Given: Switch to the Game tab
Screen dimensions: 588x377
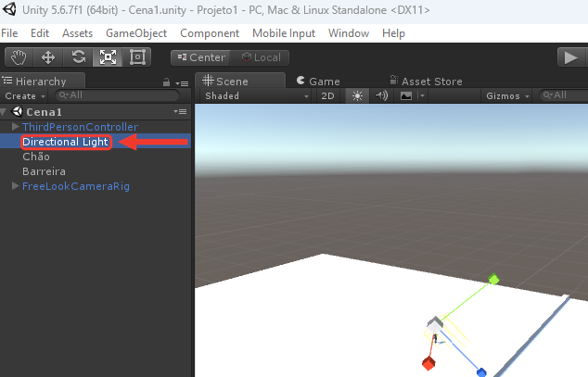Looking at the screenshot, I should pos(318,82).
